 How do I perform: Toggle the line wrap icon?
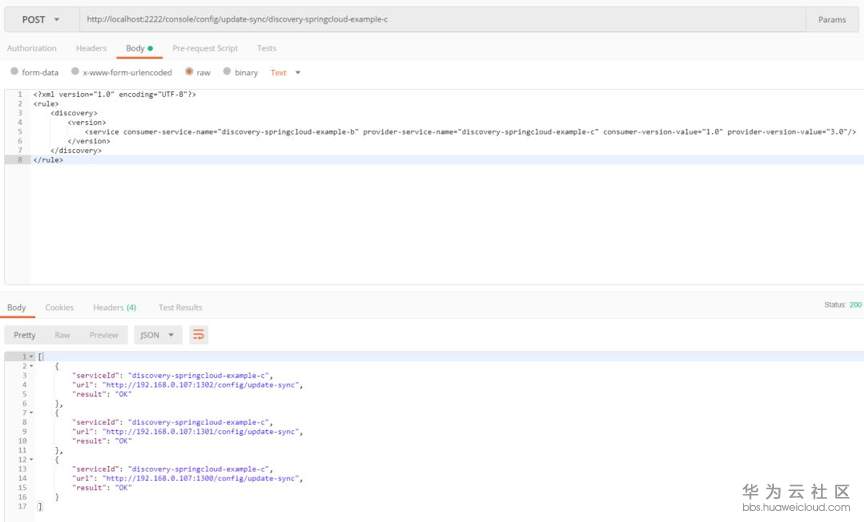click(x=198, y=335)
